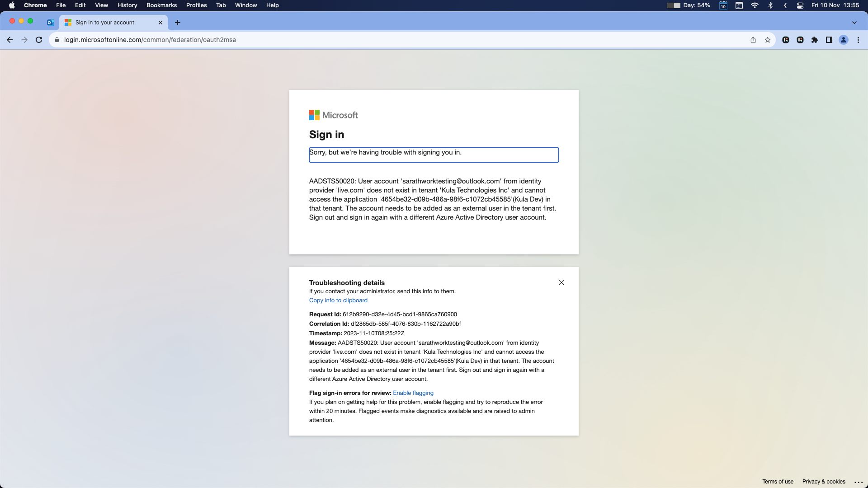
Task: Open Control Center from menu bar
Action: click(800, 5)
